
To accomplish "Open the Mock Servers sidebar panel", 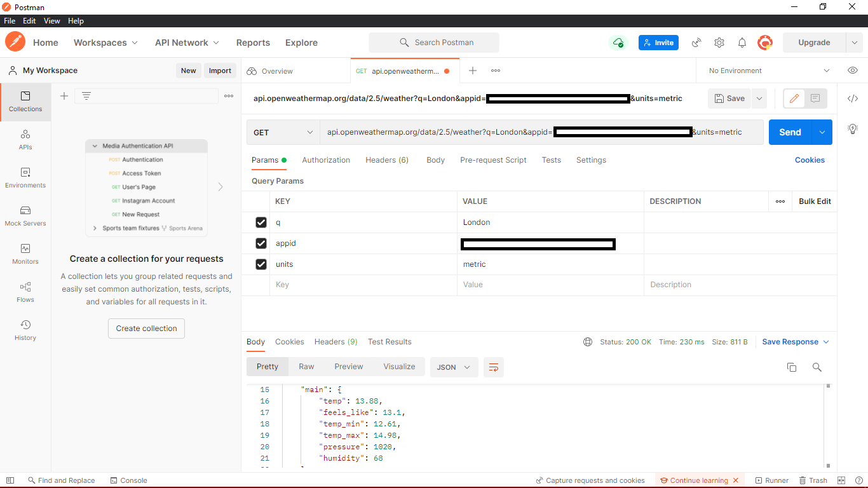I will (25, 216).
